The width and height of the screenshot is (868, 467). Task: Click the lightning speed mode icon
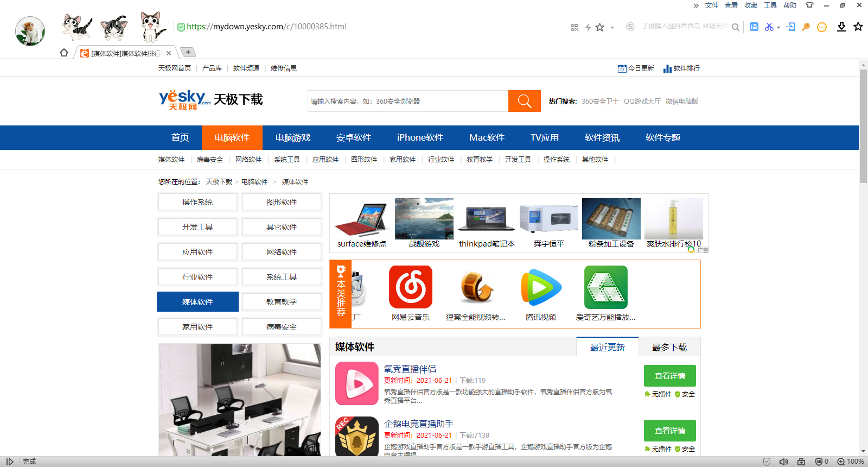click(x=588, y=27)
